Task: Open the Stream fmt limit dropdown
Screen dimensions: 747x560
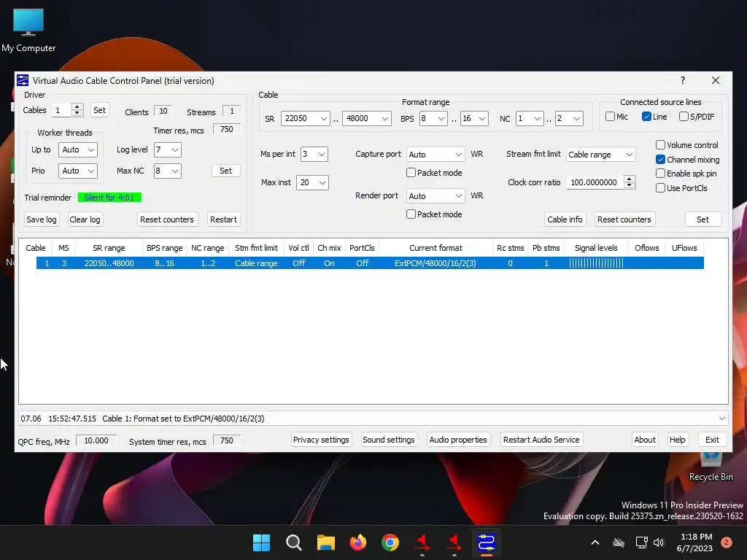Action: coord(601,155)
